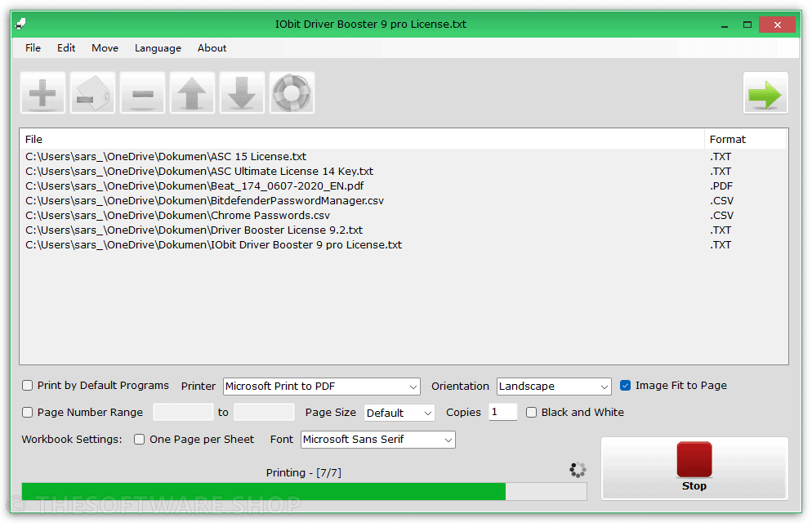812x523 pixels.
Task: Open the Page Size dropdown
Action: click(399, 413)
